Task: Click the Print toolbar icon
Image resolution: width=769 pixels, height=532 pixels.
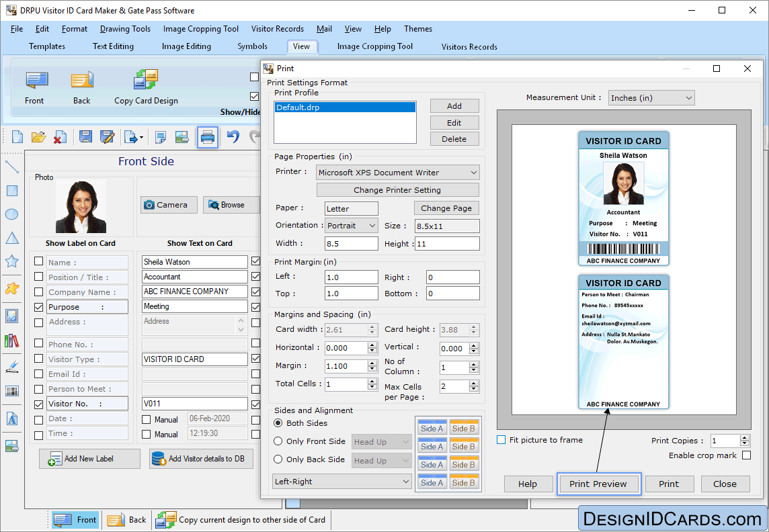Action: coord(208,137)
